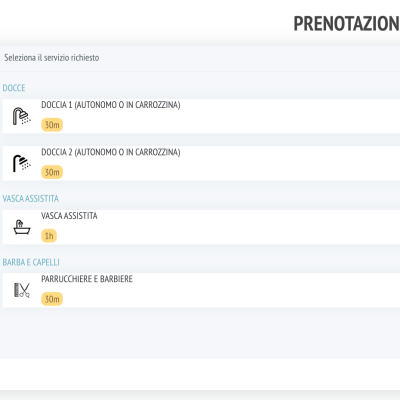
Task: Choose PARRUCCHIERE E BARBIERE service
Action: [x=201, y=290]
